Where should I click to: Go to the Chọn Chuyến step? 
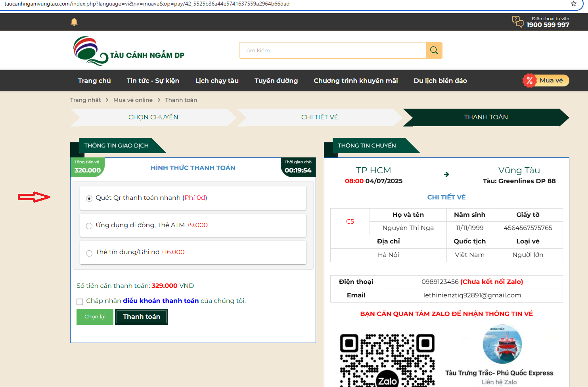pyautogui.click(x=153, y=117)
